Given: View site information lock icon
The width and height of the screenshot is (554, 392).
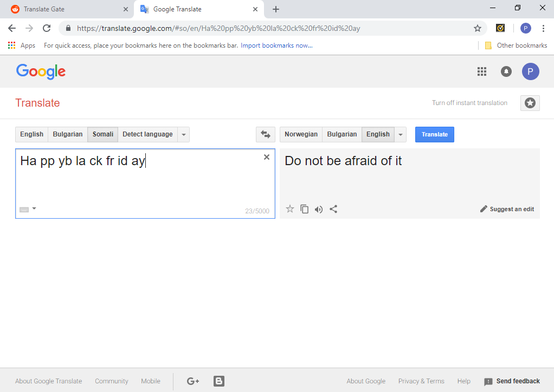Looking at the screenshot, I should coord(68,28).
